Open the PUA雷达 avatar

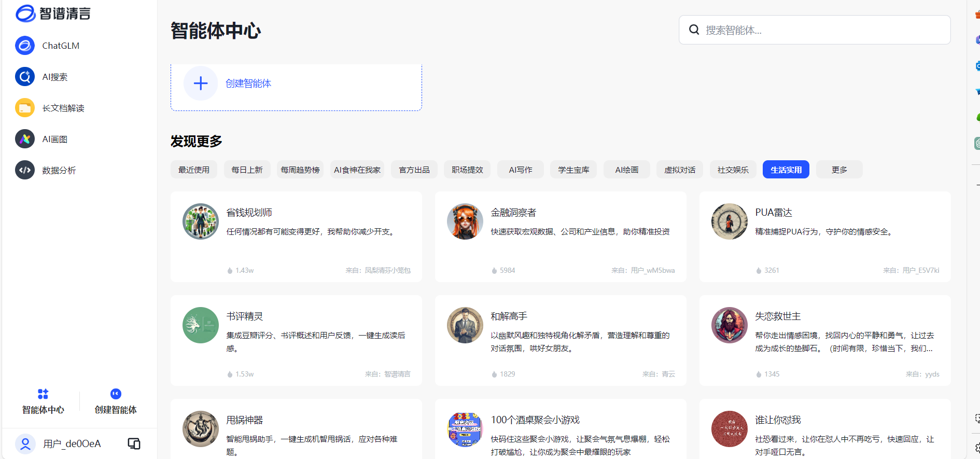tap(730, 221)
